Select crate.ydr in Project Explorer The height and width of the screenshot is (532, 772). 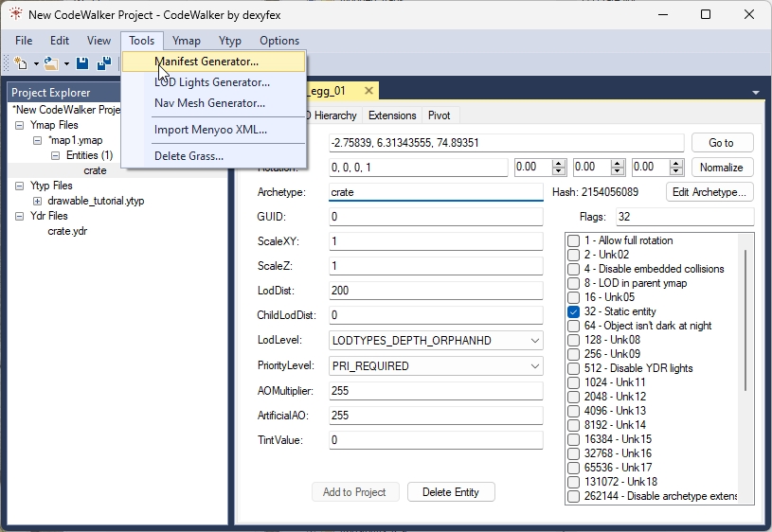pyautogui.click(x=67, y=231)
